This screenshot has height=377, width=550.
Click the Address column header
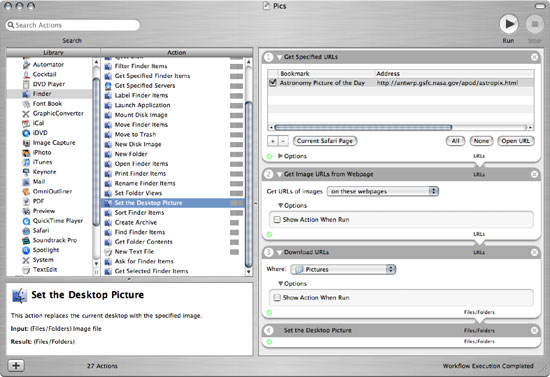[x=454, y=74]
